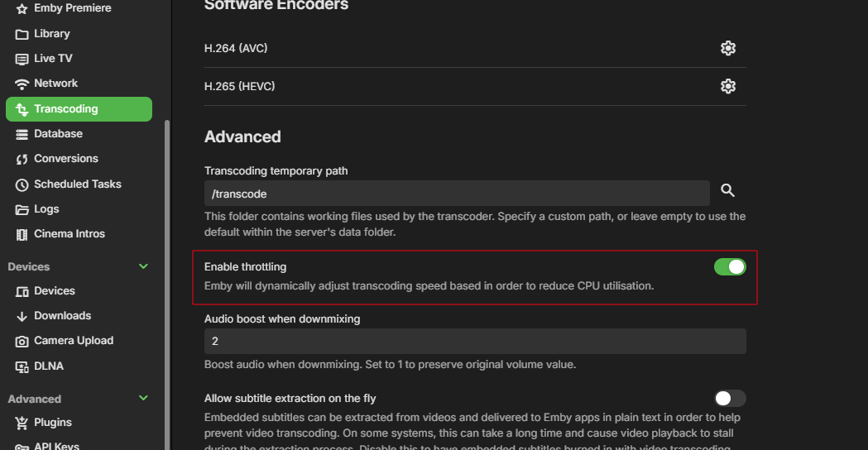Click the Scheduled Tasks clock icon
Screen dimensions: 868x450
[x=22, y=184]
